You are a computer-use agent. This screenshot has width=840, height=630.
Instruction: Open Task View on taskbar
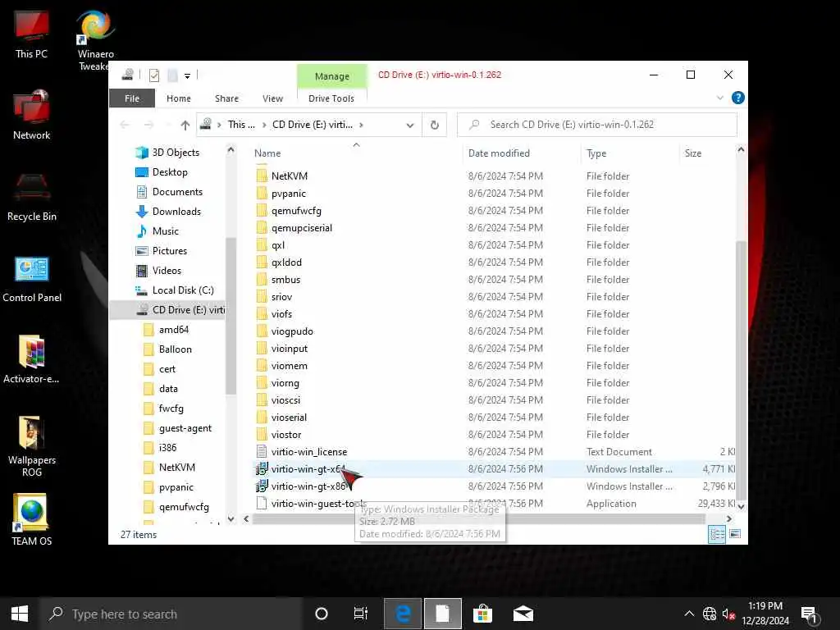tap(361, 614)
